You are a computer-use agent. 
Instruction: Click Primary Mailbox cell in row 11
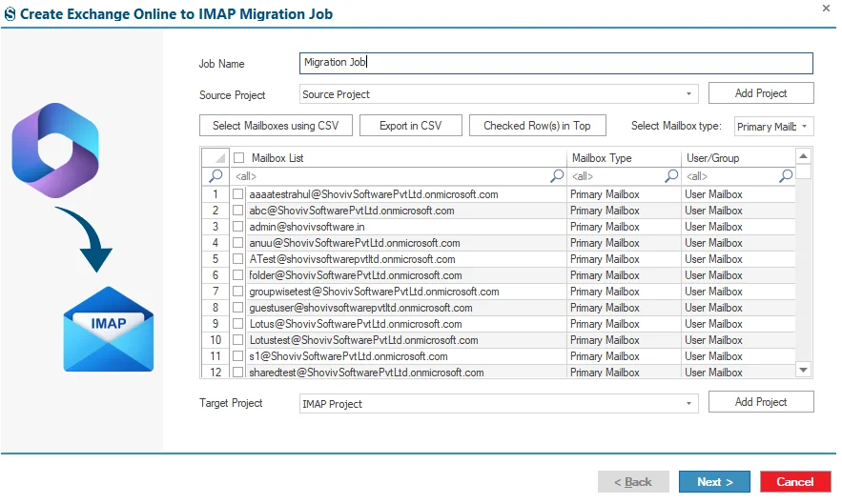click(x=624, y=356)
